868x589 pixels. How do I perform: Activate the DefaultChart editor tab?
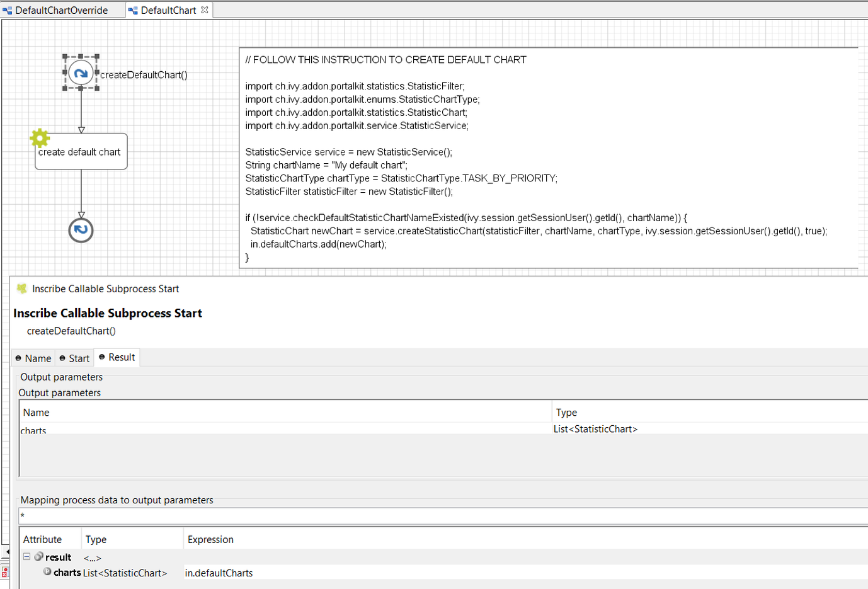[168, 10]
